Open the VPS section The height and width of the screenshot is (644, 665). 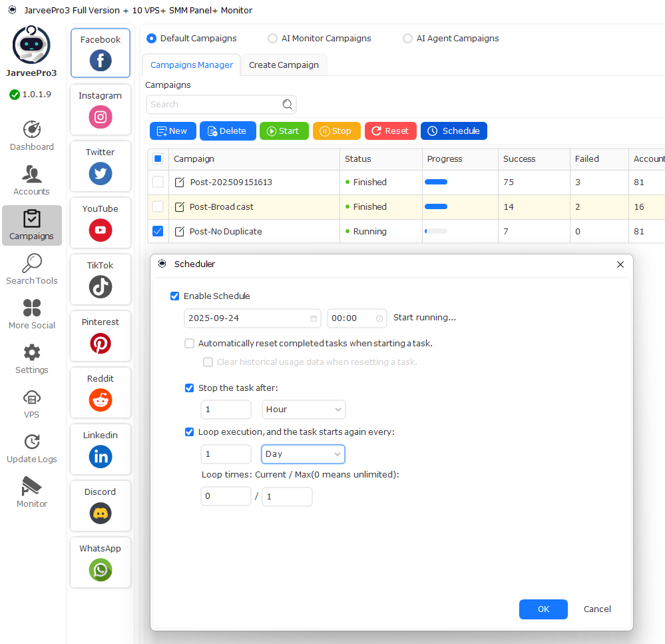[x=32, y=404]
